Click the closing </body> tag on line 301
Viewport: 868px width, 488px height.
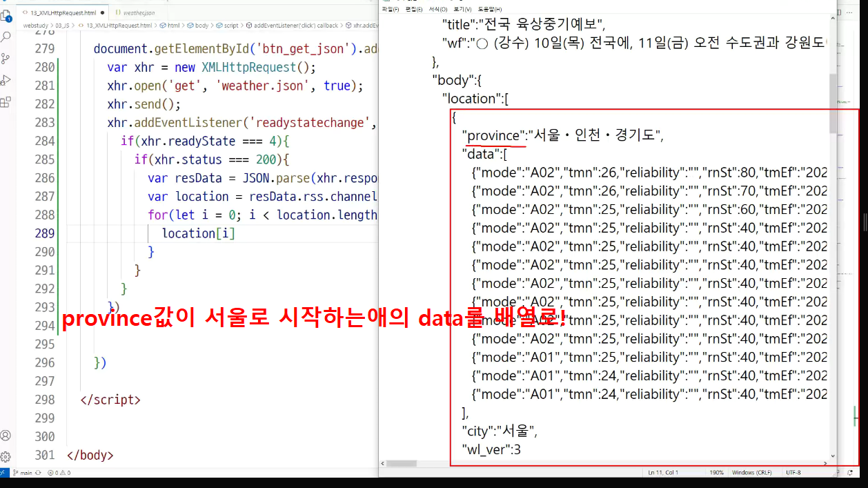[90, 455]
